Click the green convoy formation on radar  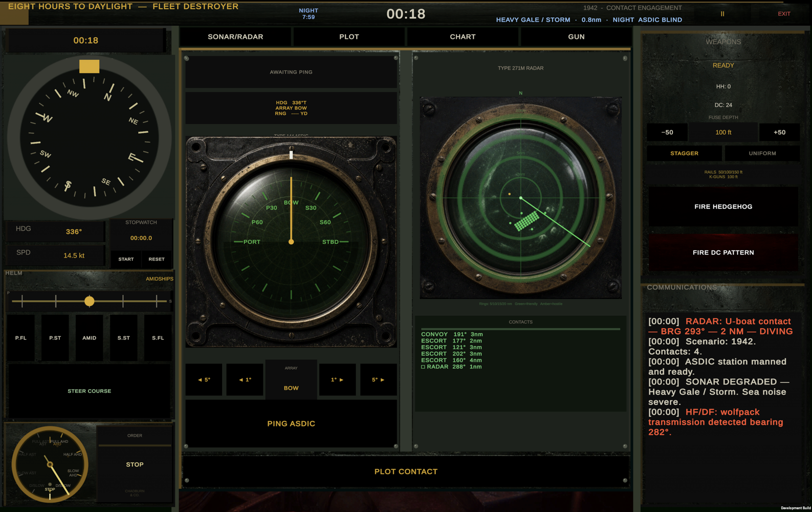526,222
